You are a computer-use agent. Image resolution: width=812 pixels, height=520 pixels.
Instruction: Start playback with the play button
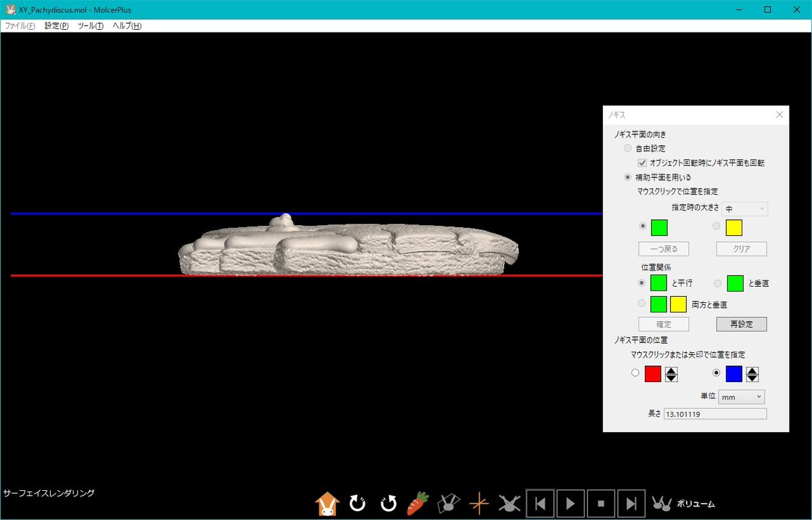click(570, 503)
